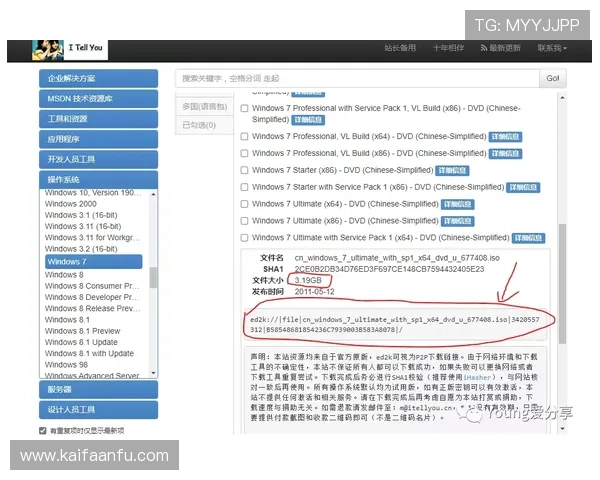Open details badge for Professional VL Build (x64)

click(x=505, y=137)
